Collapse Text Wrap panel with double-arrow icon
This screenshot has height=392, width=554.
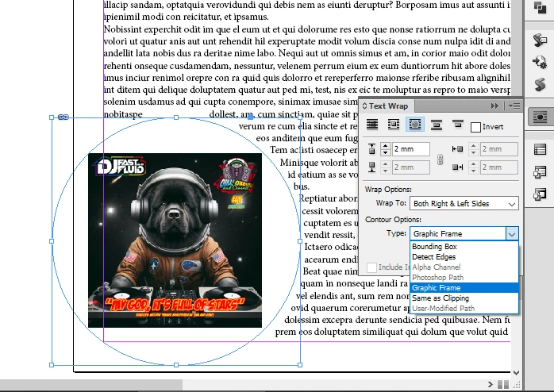click(494, 106)
